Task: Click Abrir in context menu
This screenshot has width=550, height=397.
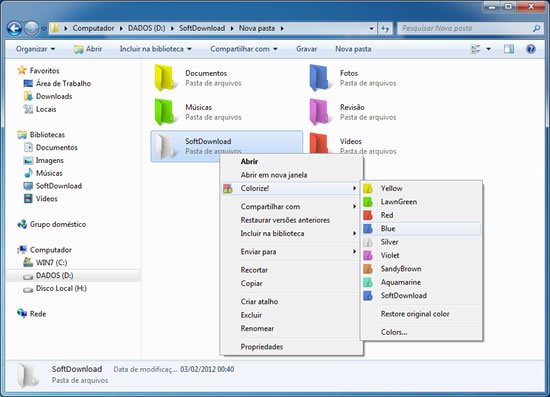Action: tap(291, 161)
